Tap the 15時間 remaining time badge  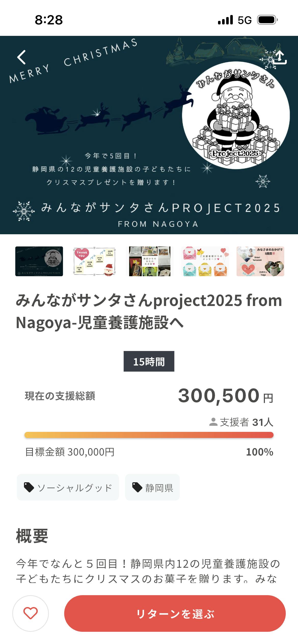[x=149, y=361]
